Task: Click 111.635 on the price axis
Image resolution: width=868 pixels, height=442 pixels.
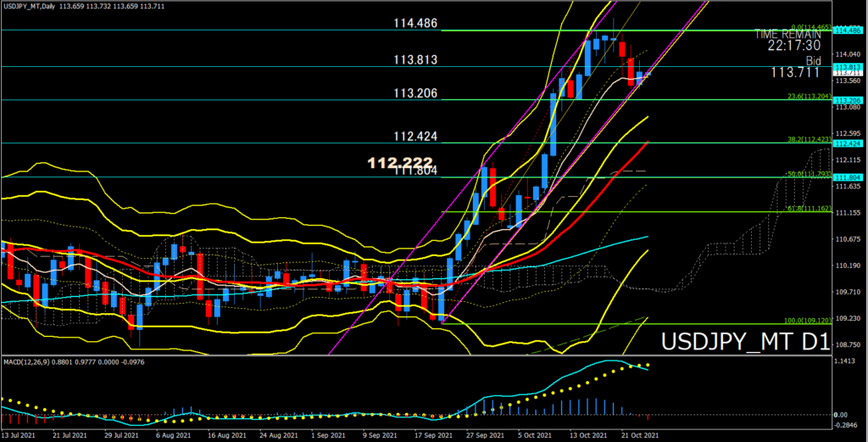Action: click(847, 187)
